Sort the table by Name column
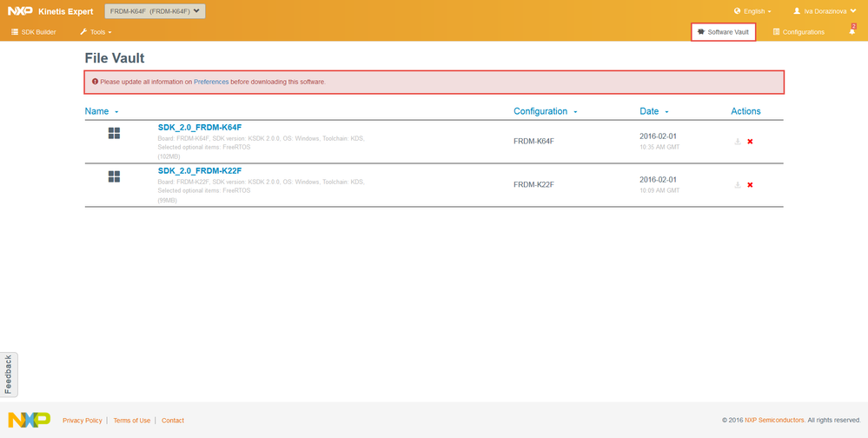The width and height of the screenshot is (868, 438). 102,111
